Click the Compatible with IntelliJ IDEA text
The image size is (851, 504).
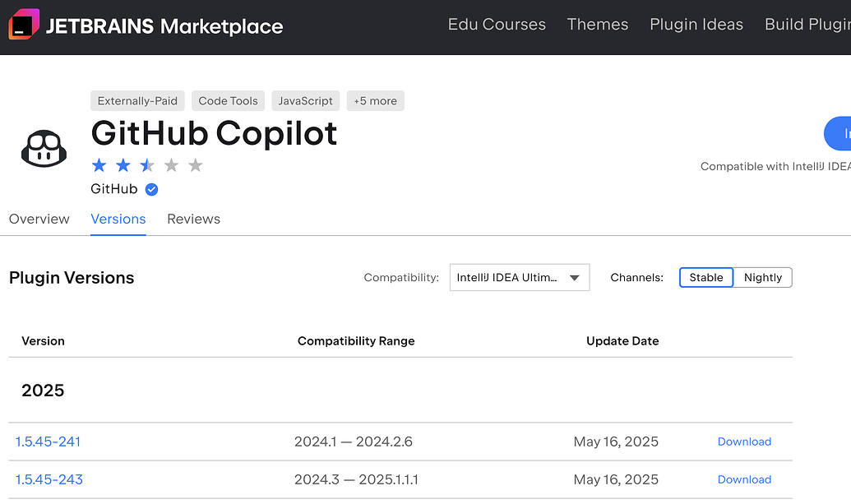pyautogui.click(x=775, y=167)
